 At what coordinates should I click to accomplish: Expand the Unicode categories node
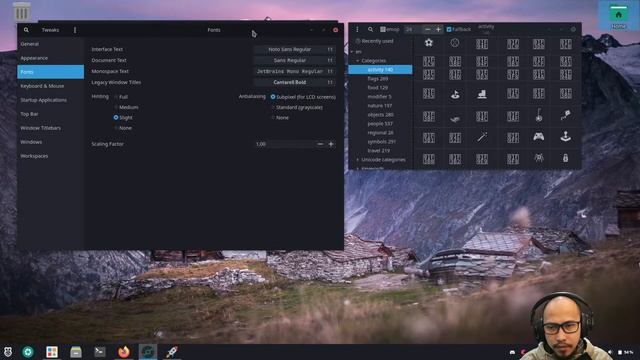pyautogui.click(x=358, y=160)
